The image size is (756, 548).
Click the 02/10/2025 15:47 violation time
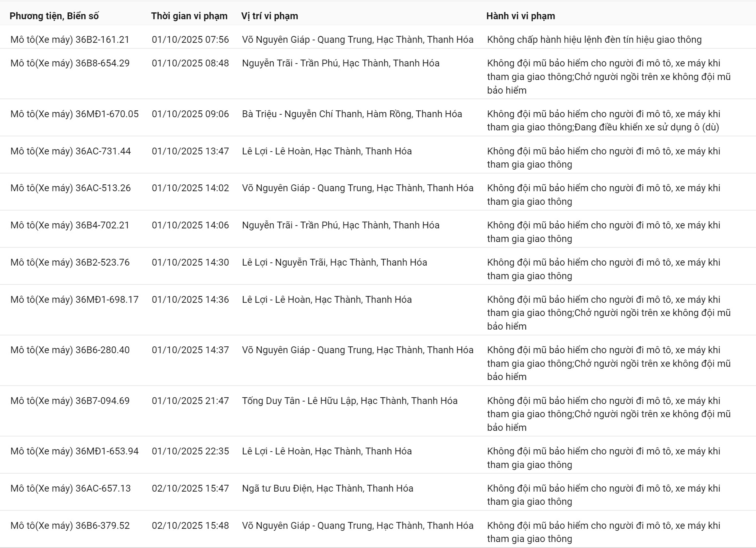pyautogui.click(x=190, y=488)
